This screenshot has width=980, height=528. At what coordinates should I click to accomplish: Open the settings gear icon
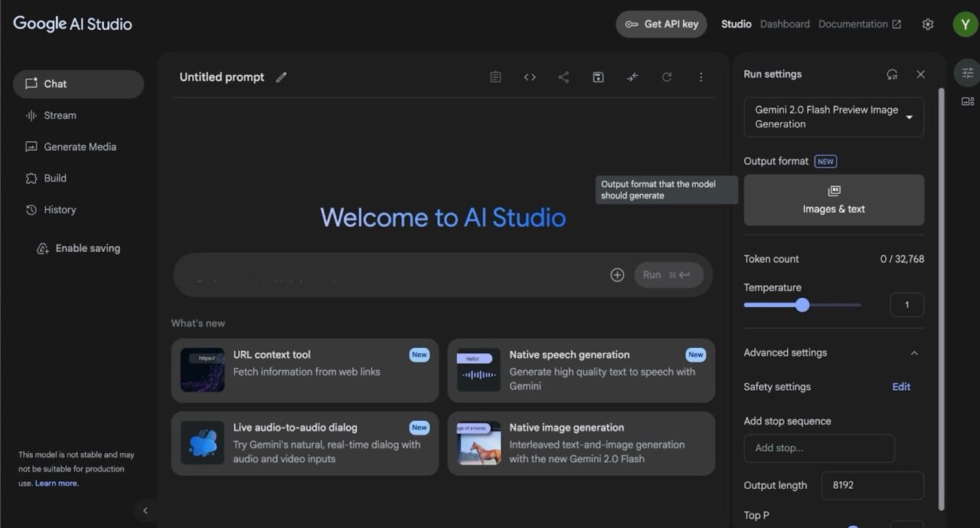pos(928,25)
